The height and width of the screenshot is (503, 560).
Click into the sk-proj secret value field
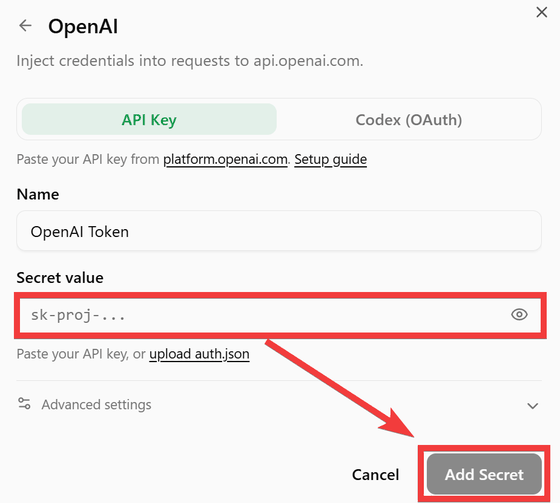point(264,315)
